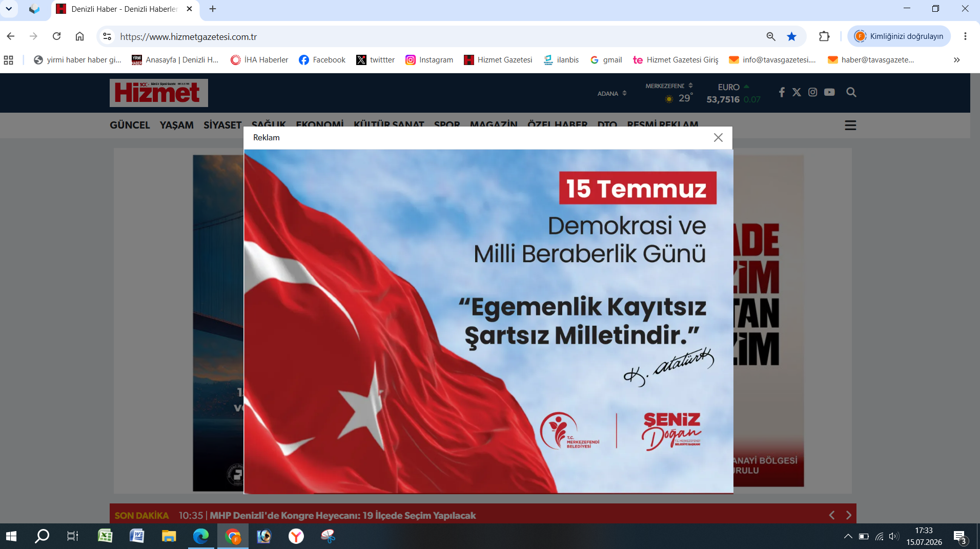This screenshot has width=980, height=549.
Task: Open the site's Facebook page icon
Action: point(782,92)
